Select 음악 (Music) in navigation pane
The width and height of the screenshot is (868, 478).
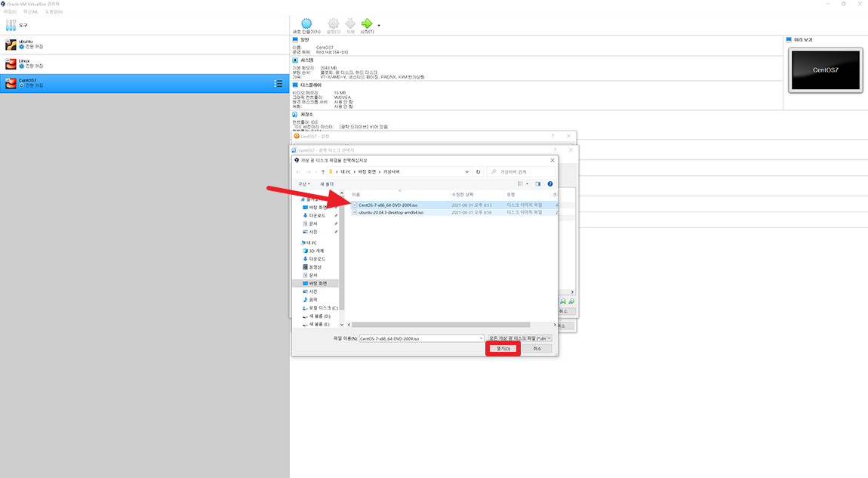[x=312, y=300]
